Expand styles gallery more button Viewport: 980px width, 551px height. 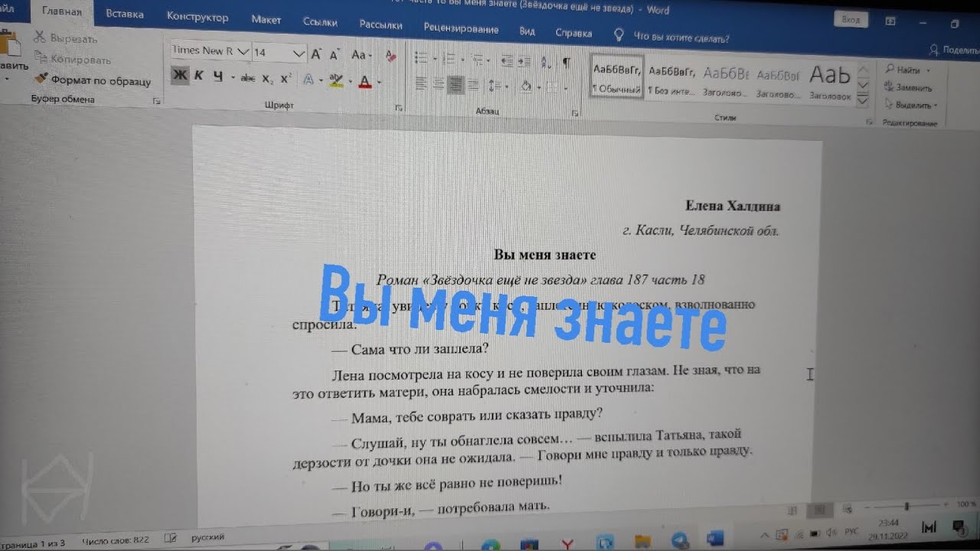pyautogui.click(x=863, y=100)
